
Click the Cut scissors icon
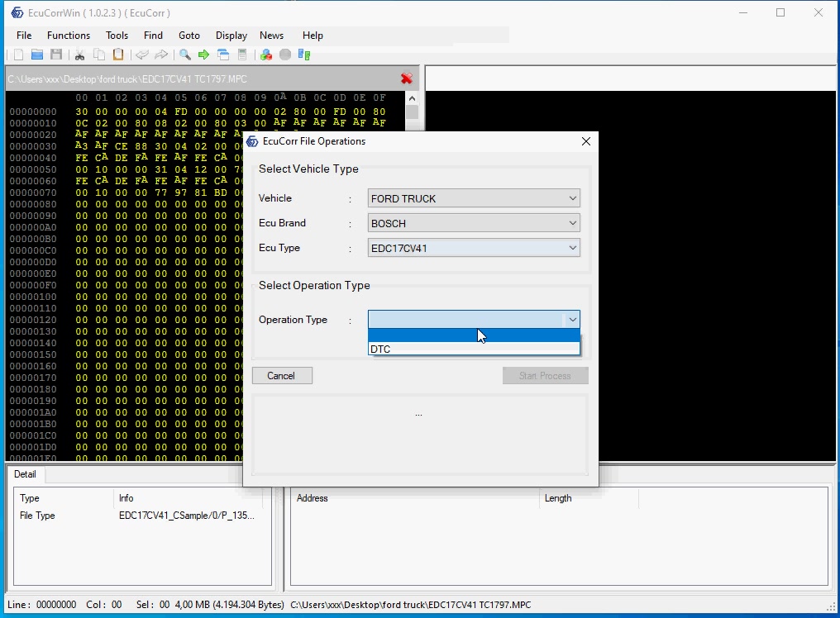pyautogui.click(x=80, y=55)
